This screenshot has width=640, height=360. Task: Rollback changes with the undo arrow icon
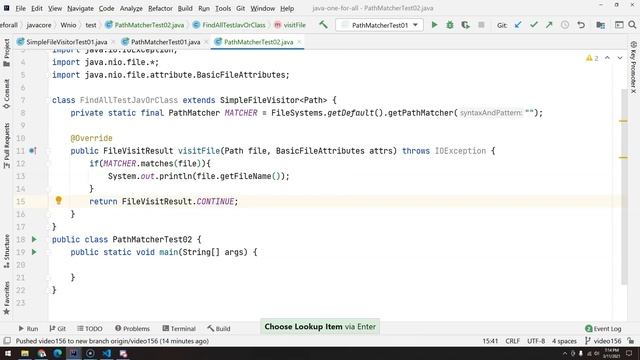pyautogui.click(x=581, y=25)
